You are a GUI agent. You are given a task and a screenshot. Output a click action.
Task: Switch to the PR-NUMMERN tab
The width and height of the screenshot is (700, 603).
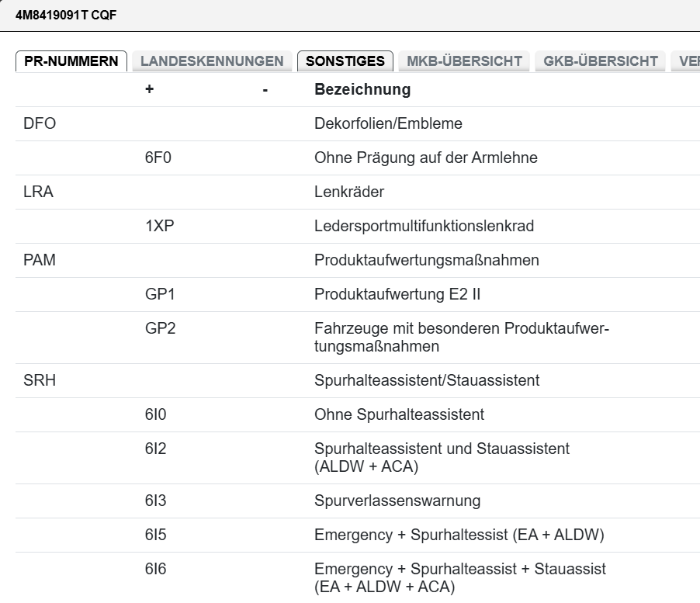pyautogui.click(x=71, y=61)
